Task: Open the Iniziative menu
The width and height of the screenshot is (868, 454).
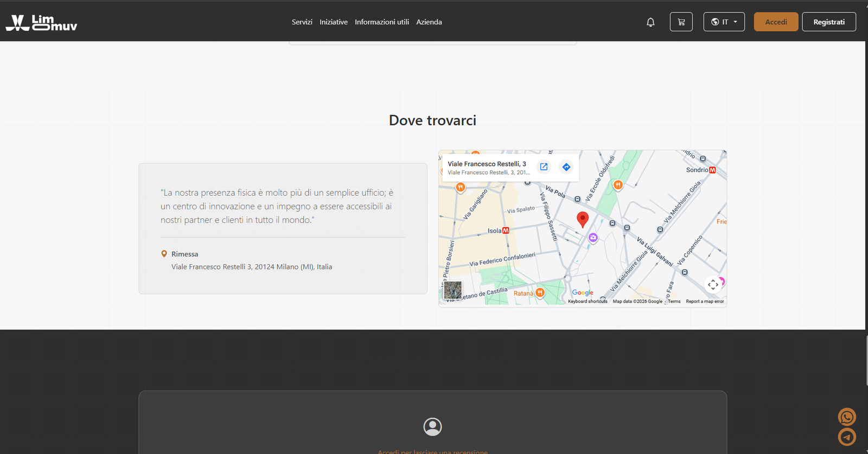Action: coord(334,22)
